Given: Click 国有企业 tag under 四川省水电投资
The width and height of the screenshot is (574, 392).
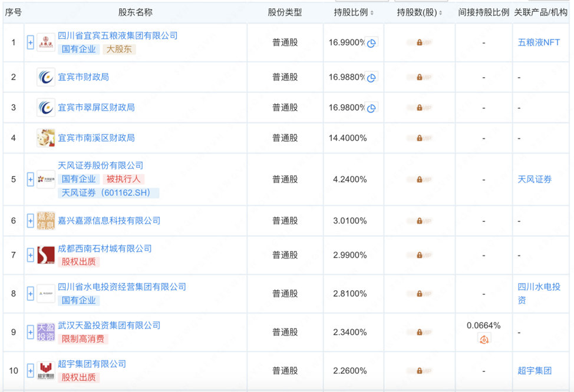Looking at the screenshot, I should pos(79,300).
